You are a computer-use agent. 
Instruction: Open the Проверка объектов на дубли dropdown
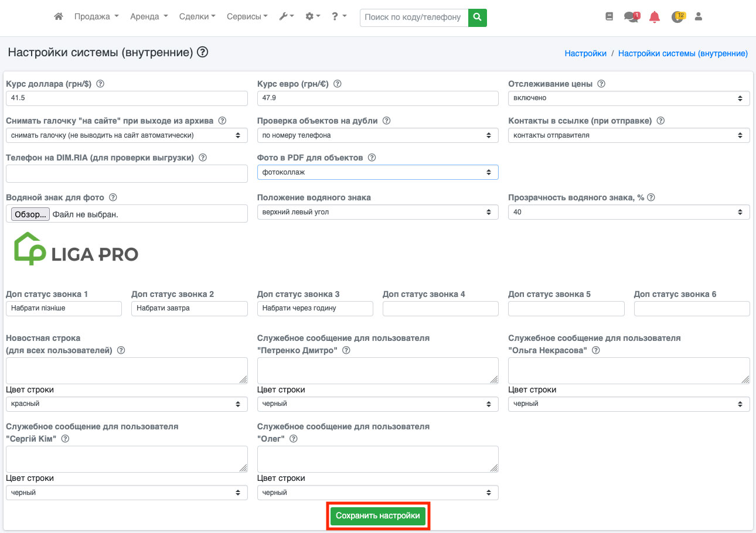pos(377,135)
